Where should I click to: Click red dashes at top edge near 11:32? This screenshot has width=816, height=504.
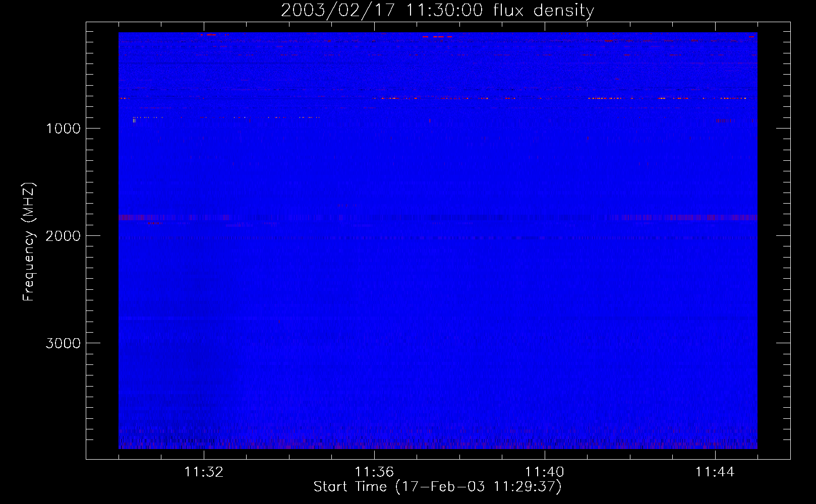point(208,35)
